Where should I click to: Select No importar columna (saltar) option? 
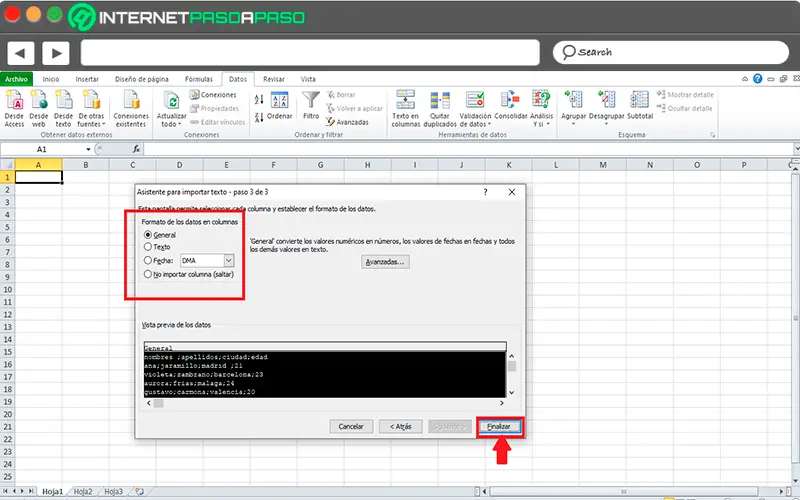pyautogui.click(x=188, y=274)
